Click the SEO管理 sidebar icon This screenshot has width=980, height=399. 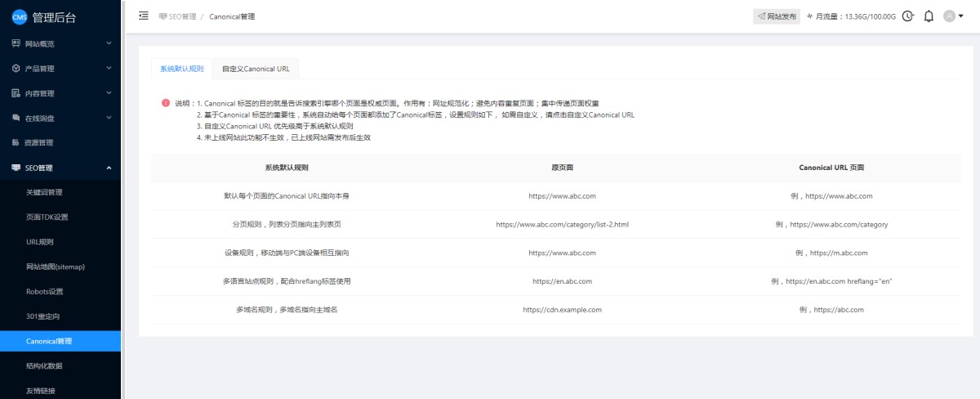pos(16,168)
